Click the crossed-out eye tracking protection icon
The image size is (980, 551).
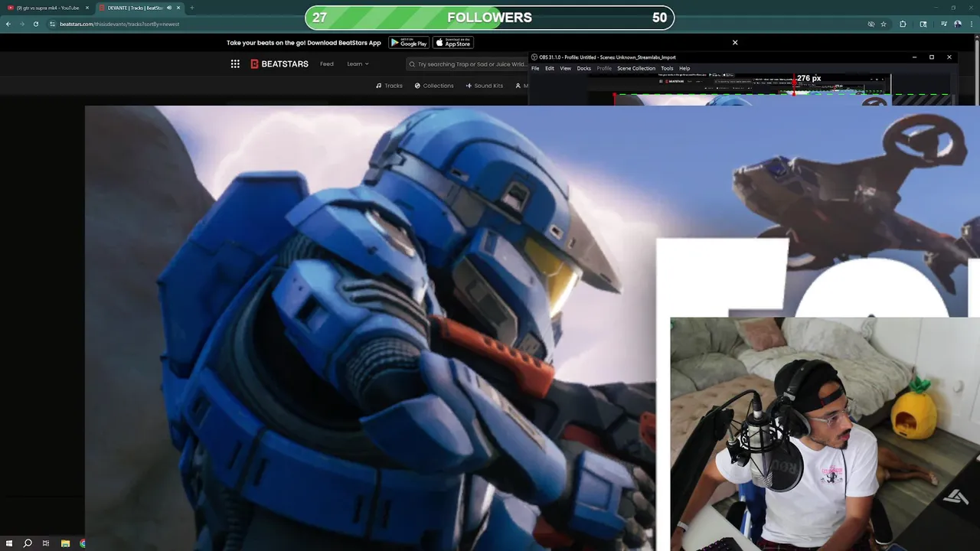[871, 24]
